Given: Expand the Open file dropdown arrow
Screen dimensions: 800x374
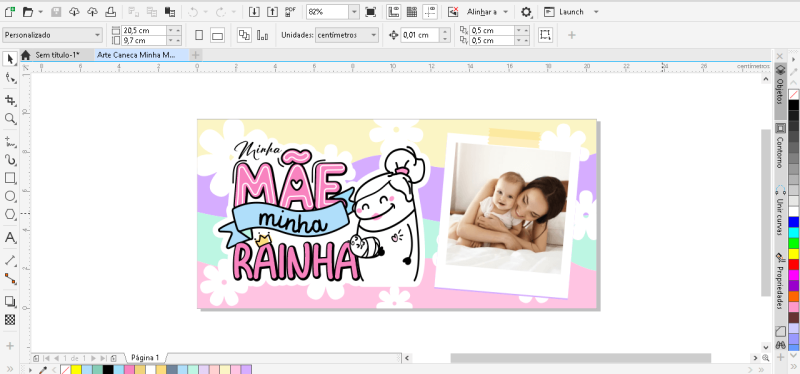Looking at the screenshot, I should (x=40, y=12).
